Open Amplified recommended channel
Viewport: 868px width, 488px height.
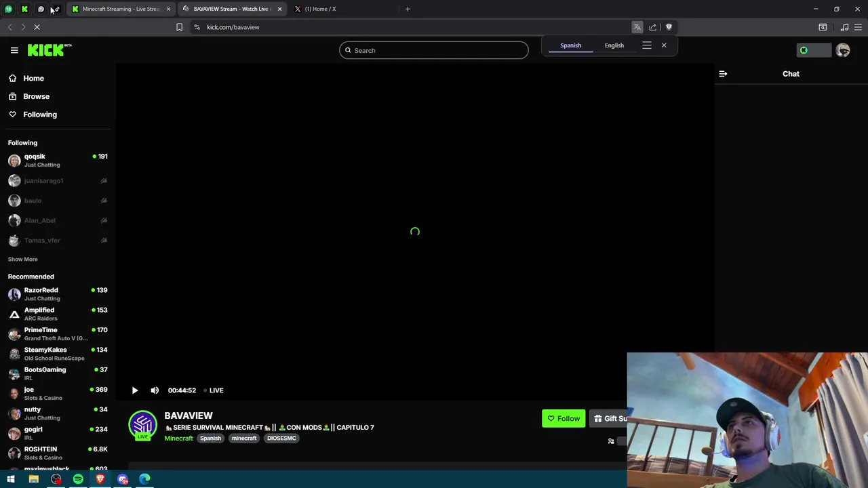click(58, 314)
